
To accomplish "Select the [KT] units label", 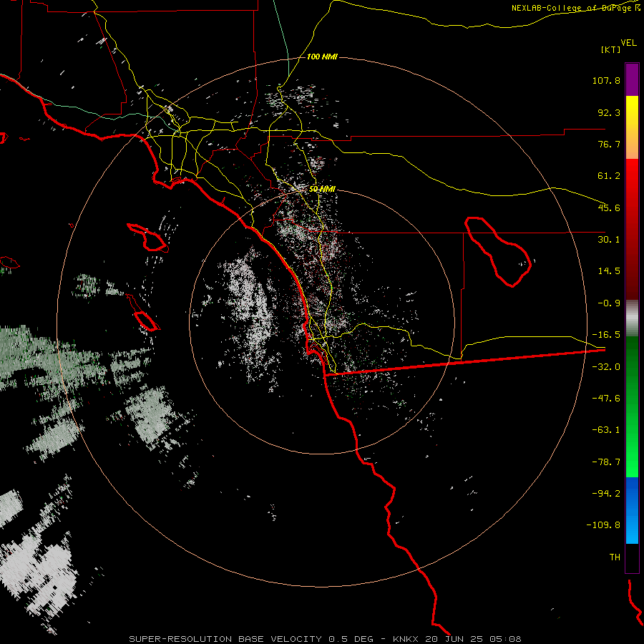I will point(610,49).
